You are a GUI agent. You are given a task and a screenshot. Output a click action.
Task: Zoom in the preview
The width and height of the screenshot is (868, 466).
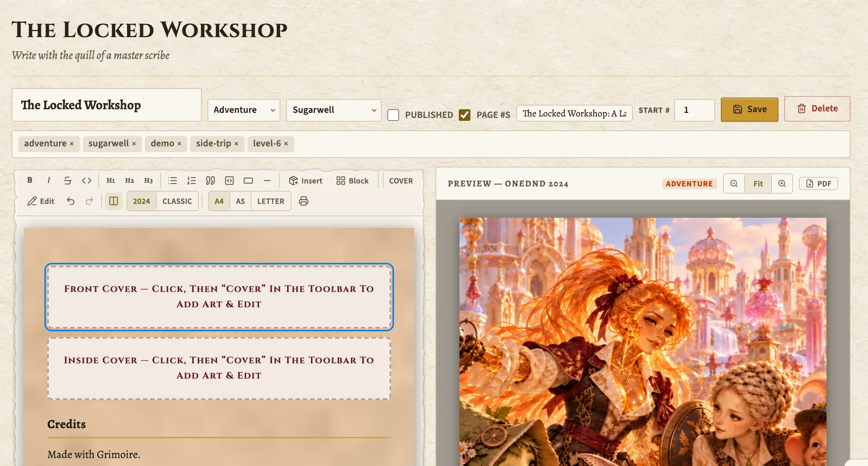tap(782, 183)
